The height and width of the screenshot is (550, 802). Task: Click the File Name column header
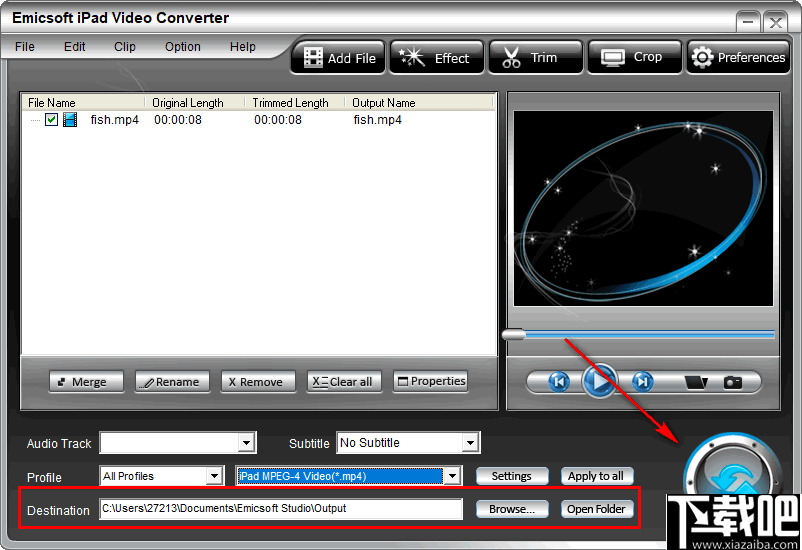(x=83, y=103)
